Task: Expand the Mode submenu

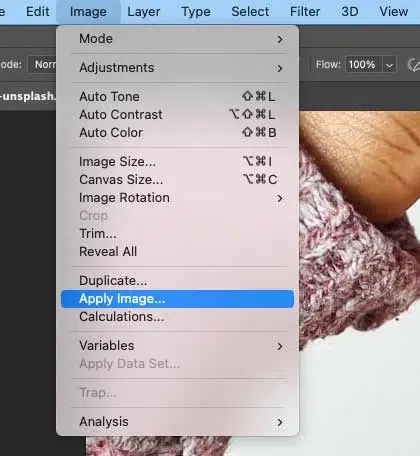Action: (x=178, y=39)
